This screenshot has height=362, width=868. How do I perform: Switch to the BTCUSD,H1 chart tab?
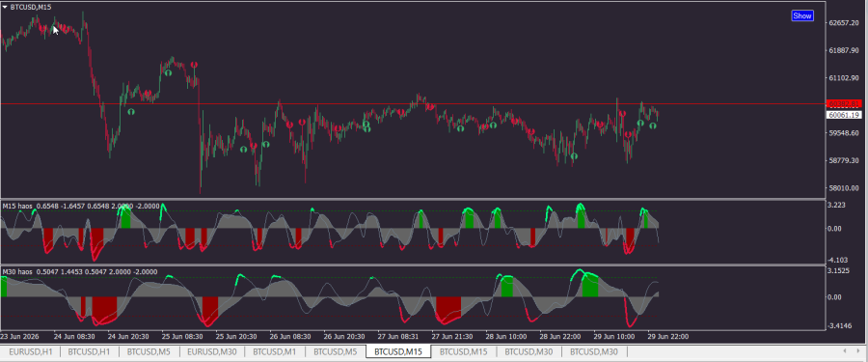click(89, 351)
